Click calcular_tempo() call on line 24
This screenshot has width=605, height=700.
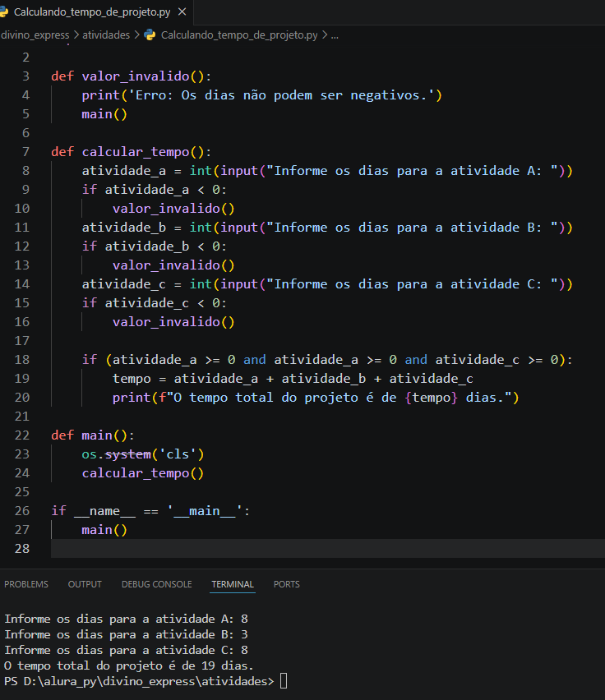(143, 472)
